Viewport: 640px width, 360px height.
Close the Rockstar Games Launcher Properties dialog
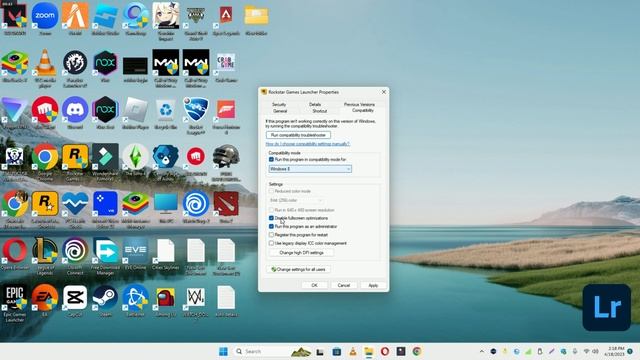point(384,92)
